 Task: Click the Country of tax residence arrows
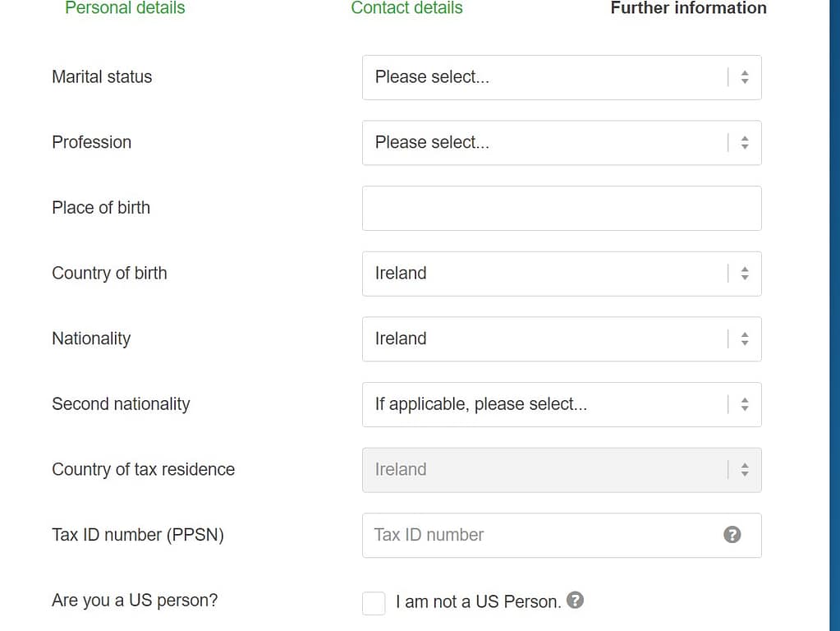(745, 470)
